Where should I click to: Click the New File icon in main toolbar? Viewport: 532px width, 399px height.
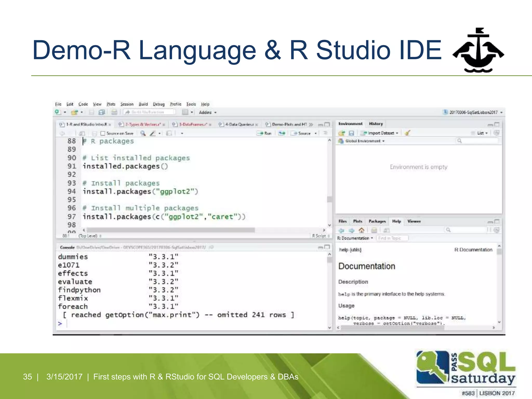(58, 112)
